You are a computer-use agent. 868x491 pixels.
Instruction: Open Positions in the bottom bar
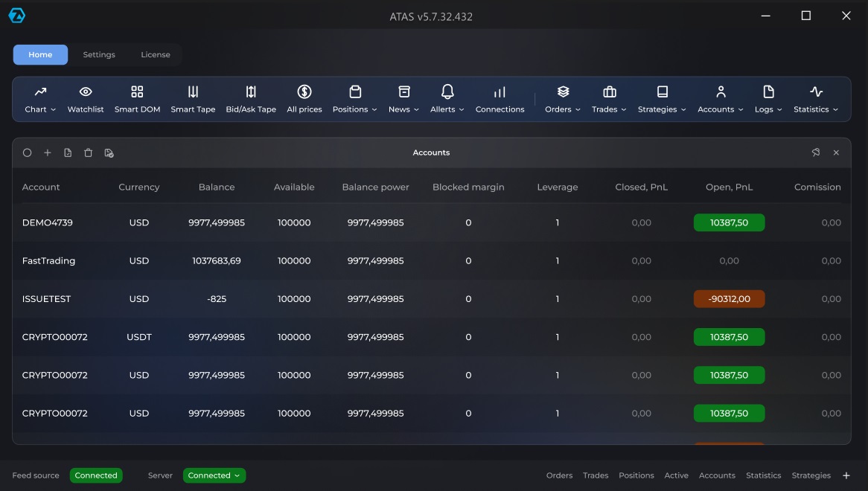pos(636,475)
